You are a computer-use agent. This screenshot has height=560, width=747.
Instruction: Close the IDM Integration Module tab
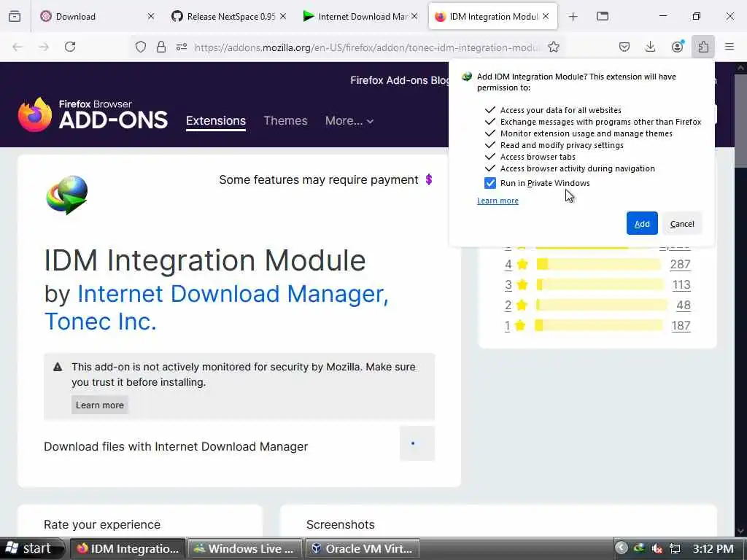(546, 16)
